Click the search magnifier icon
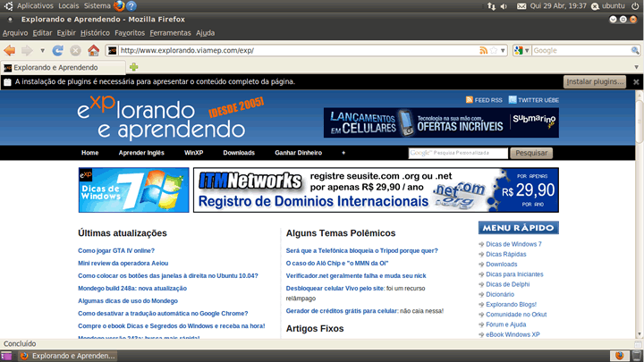The height and width of the screenshot is (362, 644). 635,50
